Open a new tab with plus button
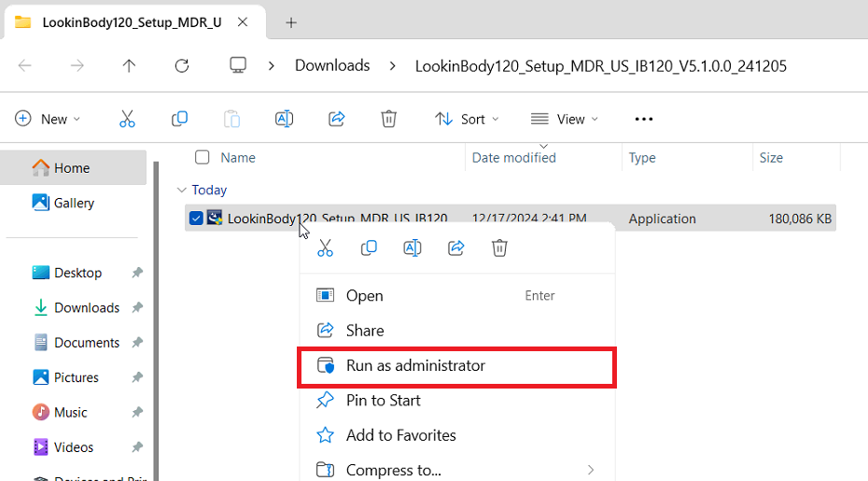This screenshot has height=481, width=868. pos(291,22)
